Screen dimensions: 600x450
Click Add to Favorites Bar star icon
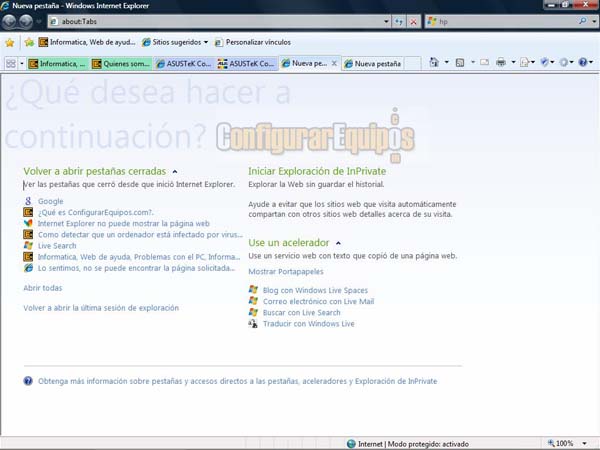29,42
